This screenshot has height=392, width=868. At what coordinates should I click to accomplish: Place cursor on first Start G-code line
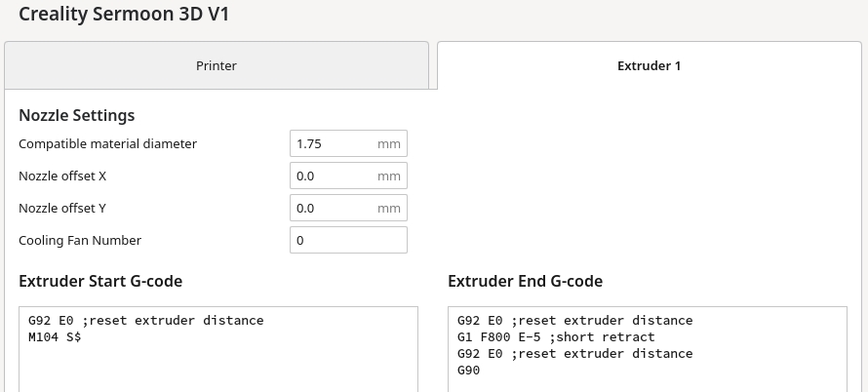146,321
